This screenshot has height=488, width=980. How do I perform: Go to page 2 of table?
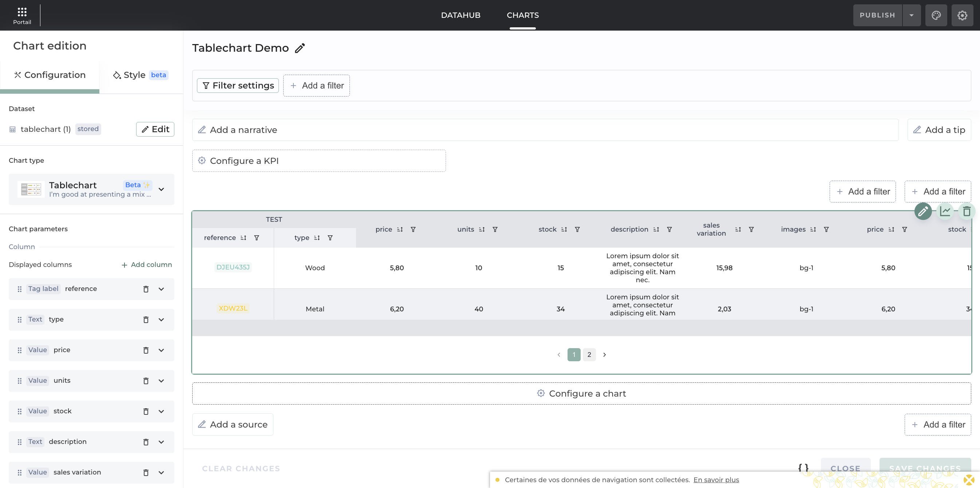[589, 355]
